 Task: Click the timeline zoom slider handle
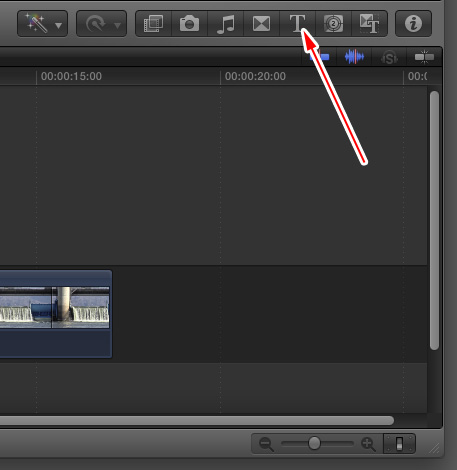click(314, 443)
